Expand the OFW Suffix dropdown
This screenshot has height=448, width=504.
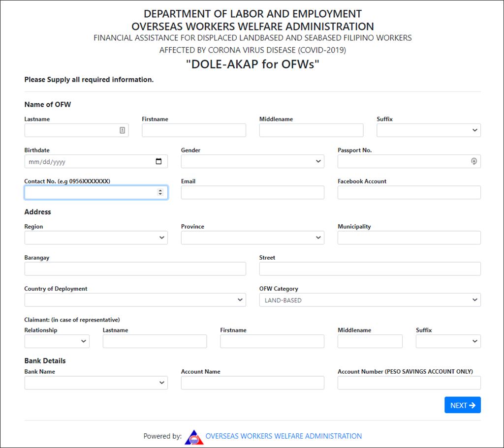pos(429,130)
